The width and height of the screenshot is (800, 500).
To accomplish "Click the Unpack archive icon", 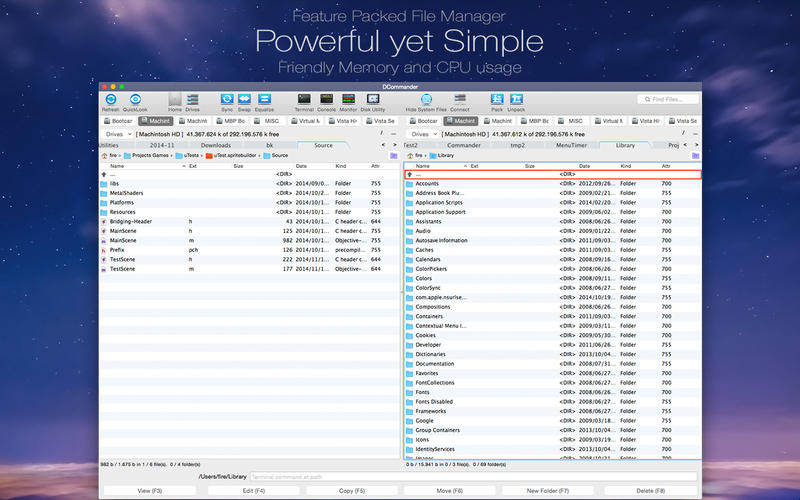I will (x=517, y=99).
